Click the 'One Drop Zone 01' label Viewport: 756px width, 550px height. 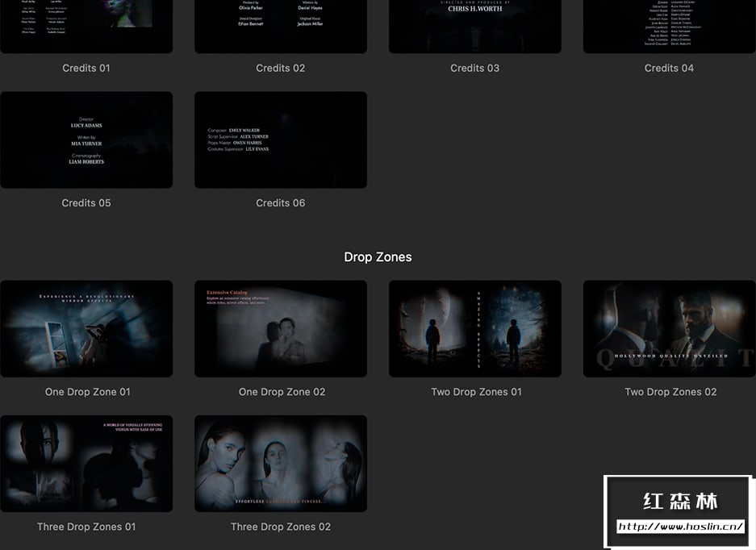tap(88, 392)
